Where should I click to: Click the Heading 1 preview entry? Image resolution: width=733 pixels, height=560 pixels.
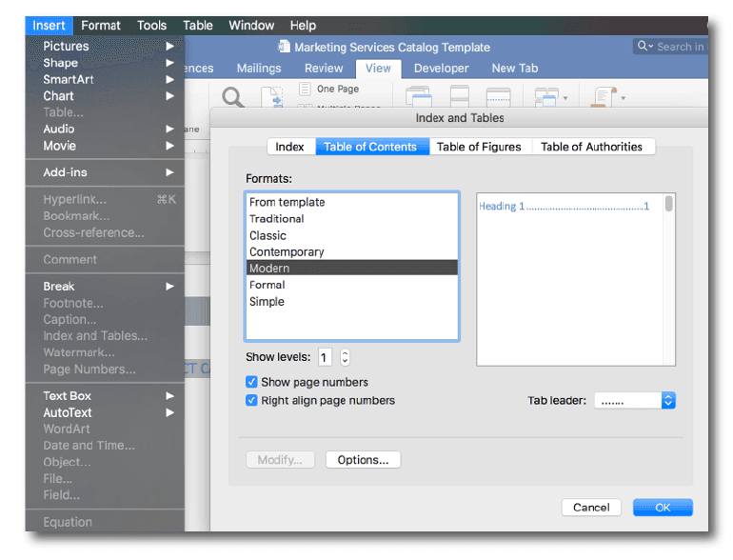[564, 207]
